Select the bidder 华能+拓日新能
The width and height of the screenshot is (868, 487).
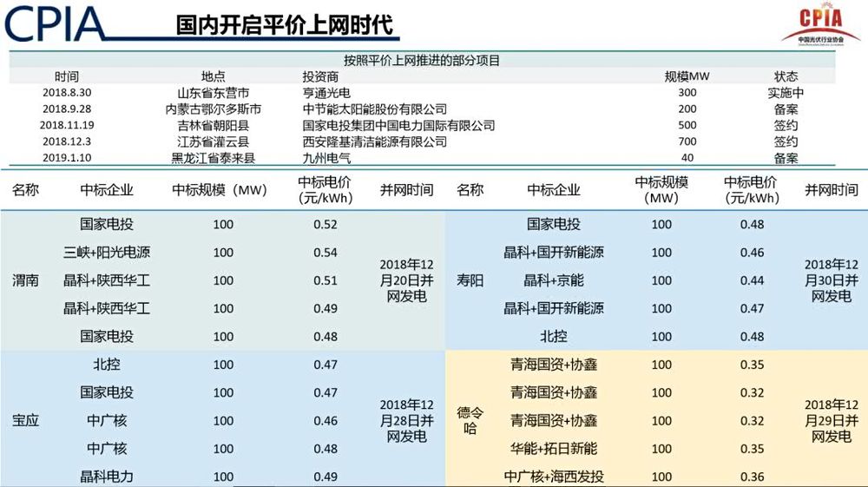click(554, 448)
